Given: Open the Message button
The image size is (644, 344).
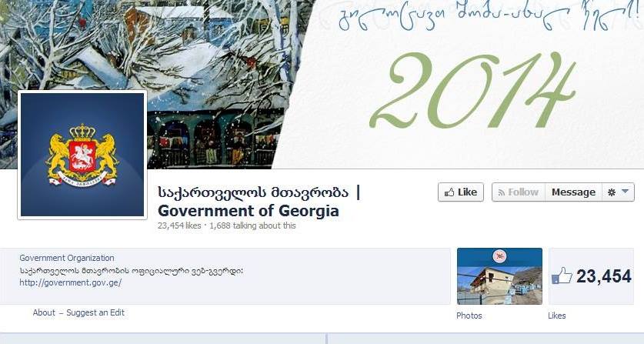Looking at the screenshot, I should click(x=573, y=192).
